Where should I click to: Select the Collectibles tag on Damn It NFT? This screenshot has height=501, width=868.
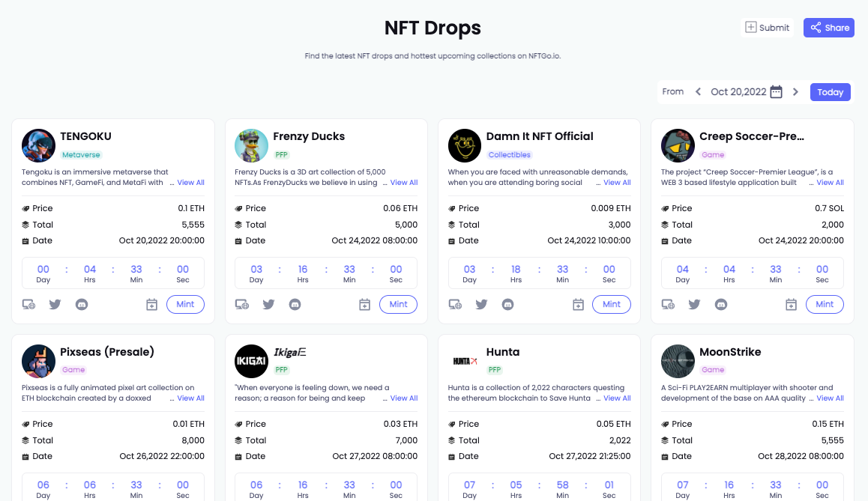[509, 155]
